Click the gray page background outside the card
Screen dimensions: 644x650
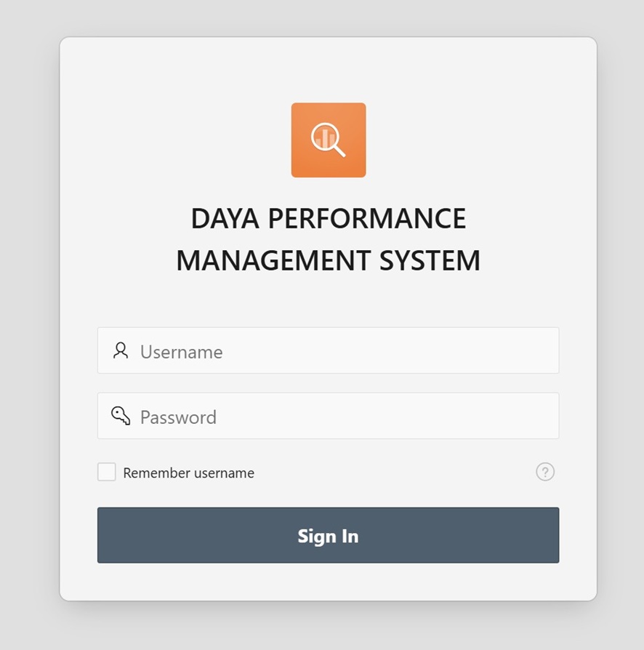coord(29,327)
